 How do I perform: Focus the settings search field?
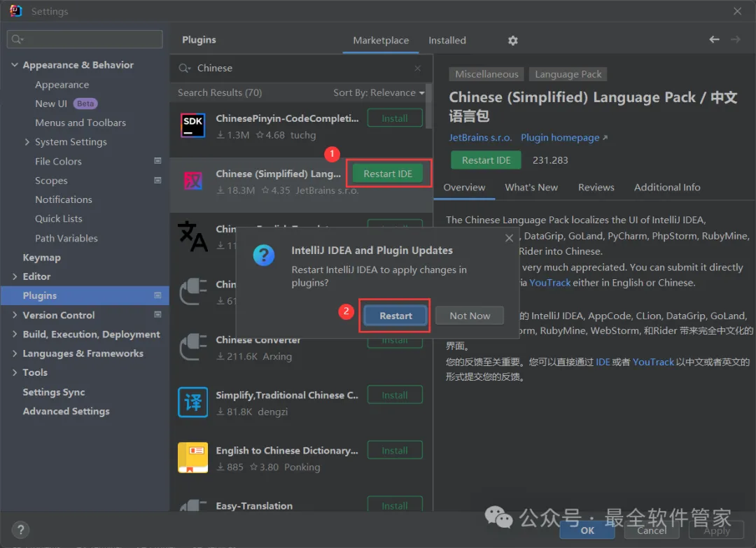[x=85, y=39]
